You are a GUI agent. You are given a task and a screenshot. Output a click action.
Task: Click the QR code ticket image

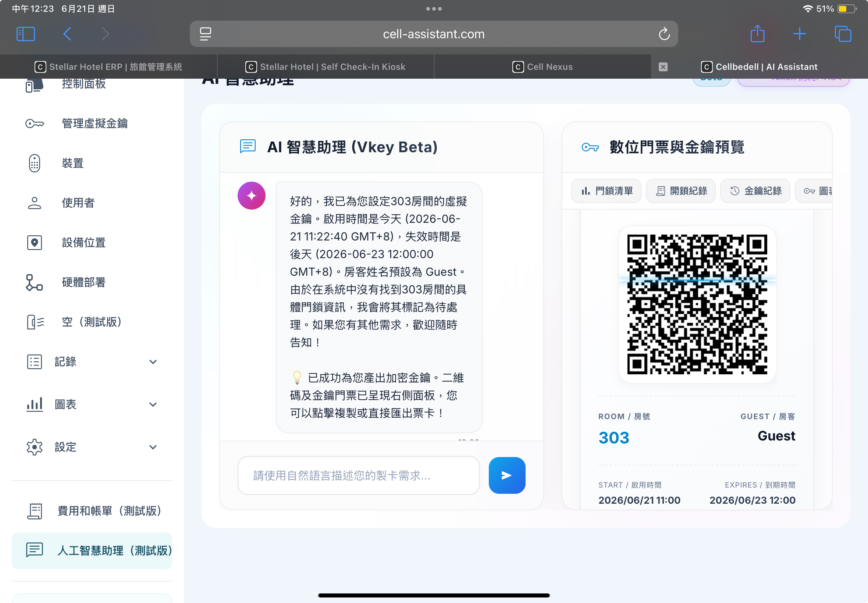click(x=697, y=304)
